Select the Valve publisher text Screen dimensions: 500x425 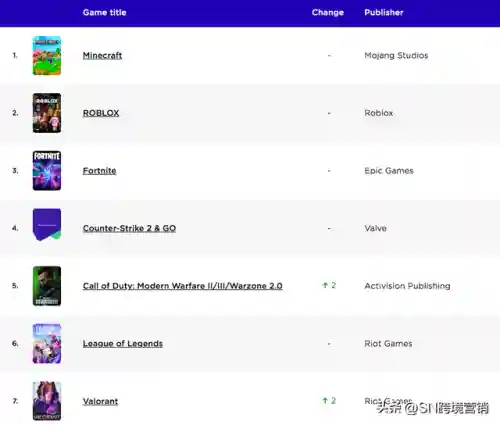pyautogui.click(x=375, y=228)
